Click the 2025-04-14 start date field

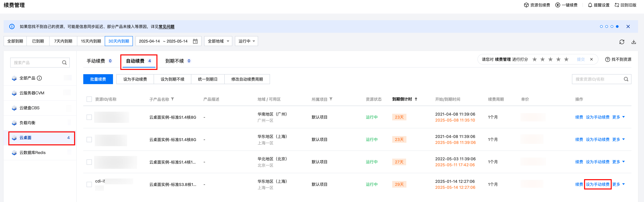coord(149,41)
